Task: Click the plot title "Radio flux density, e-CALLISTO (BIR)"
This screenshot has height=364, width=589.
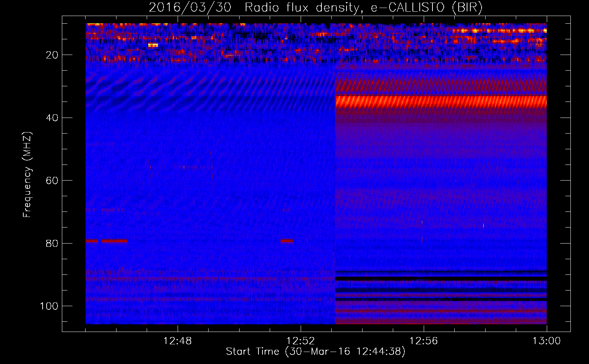Action: tap(363, 8)
